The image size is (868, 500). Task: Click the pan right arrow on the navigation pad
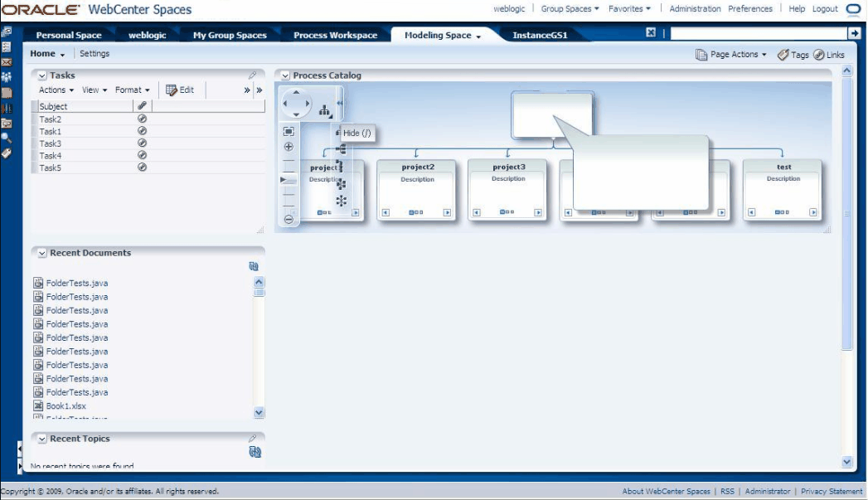click(x=308, y=104)
